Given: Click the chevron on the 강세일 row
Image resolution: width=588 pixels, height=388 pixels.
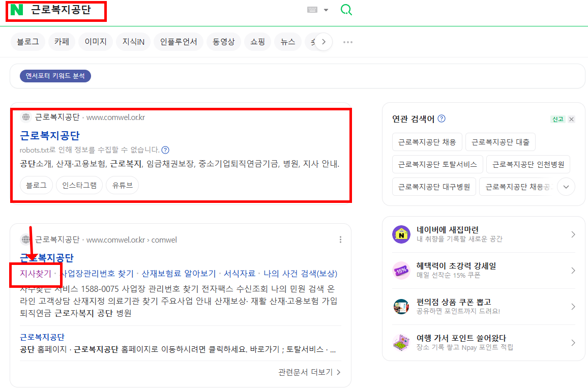Looking at the screenshot, I should [x=573, y=271].
